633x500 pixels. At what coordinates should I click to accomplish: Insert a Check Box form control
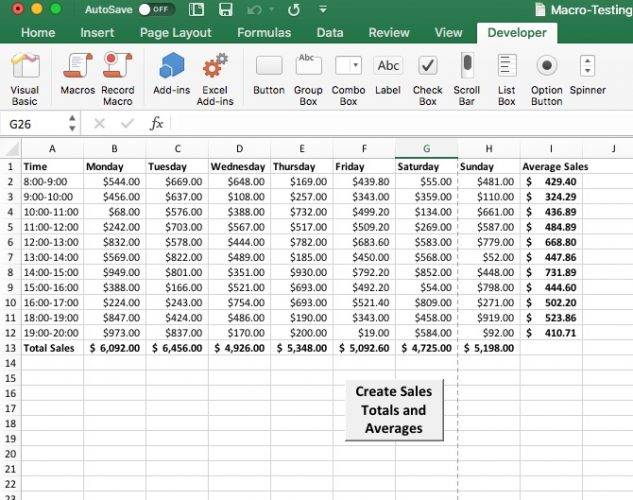pyautogui.click(x=428, y=78)
